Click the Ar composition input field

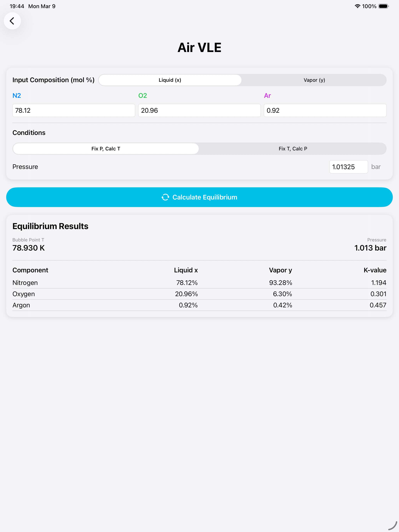[x=325, y=110]
